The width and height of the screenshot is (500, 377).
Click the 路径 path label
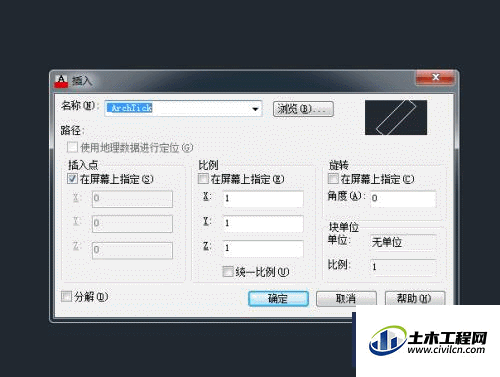[x=72, y=130]
